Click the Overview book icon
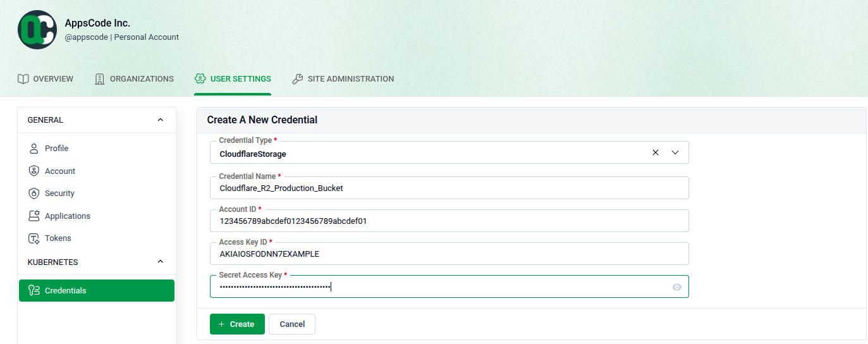 point(23,79)
